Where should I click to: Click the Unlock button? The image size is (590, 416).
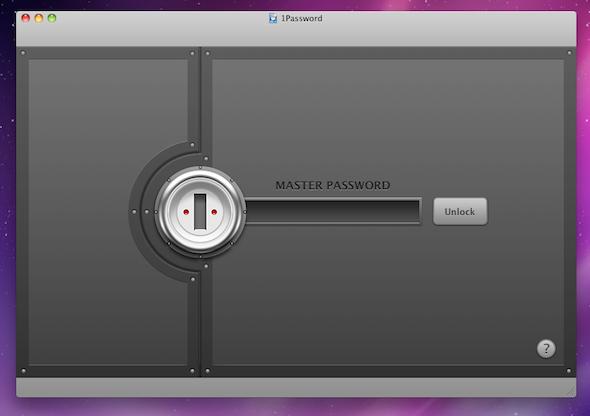coord(460,211)
